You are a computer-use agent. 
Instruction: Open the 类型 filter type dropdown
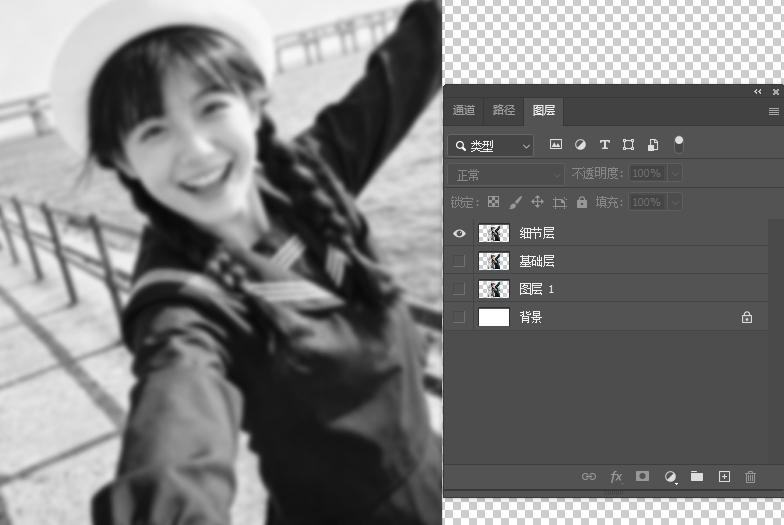tap(492, 146)
